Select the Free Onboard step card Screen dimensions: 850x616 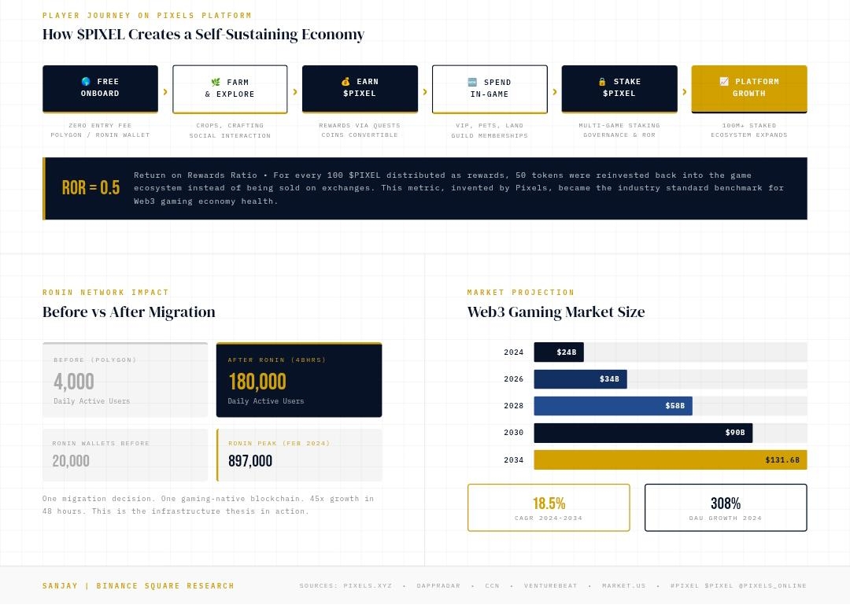100,89
